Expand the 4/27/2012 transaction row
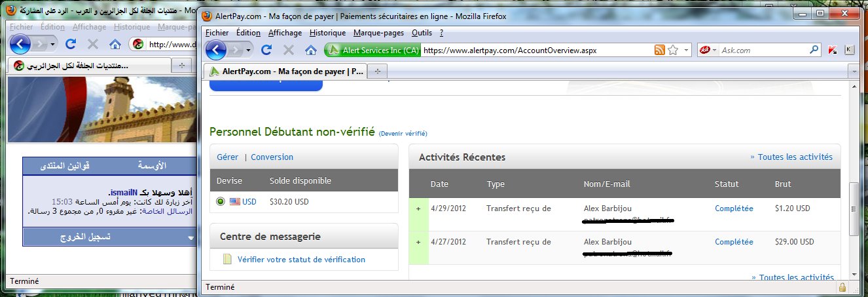 click(x=418, y=242)
